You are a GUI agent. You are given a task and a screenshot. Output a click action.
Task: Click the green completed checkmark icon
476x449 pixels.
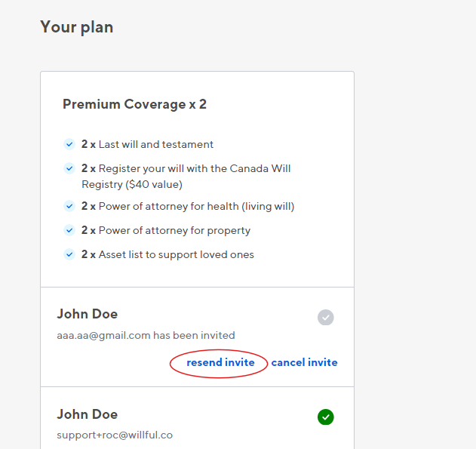[325, 417]
